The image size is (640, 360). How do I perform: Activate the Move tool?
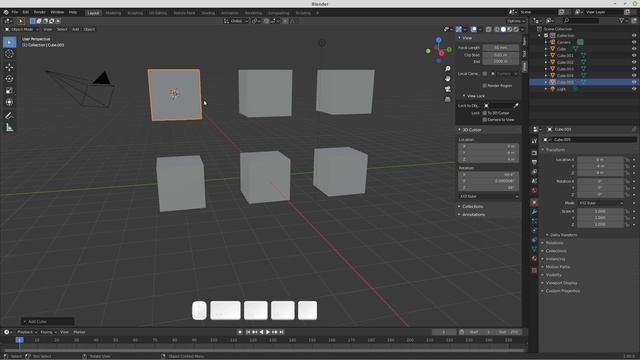pyautogui.click(x=9, y=67)
